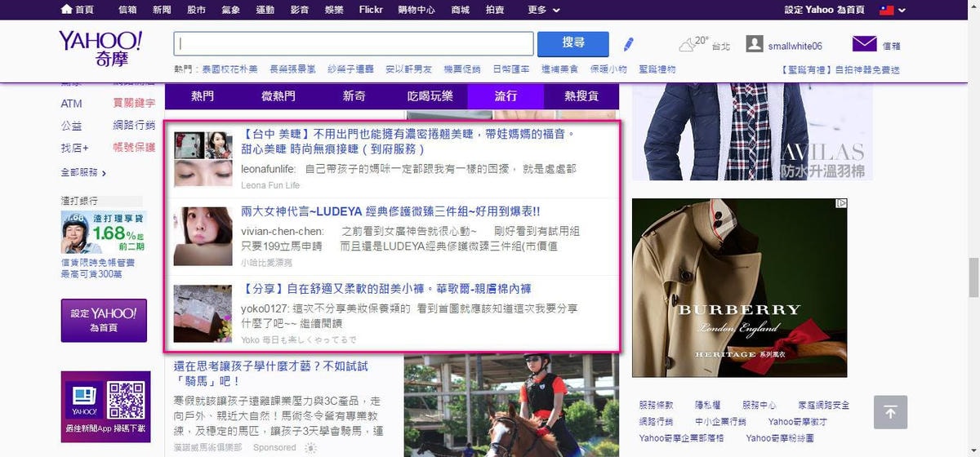Switch to the 熱門 tab

point(203,96)
